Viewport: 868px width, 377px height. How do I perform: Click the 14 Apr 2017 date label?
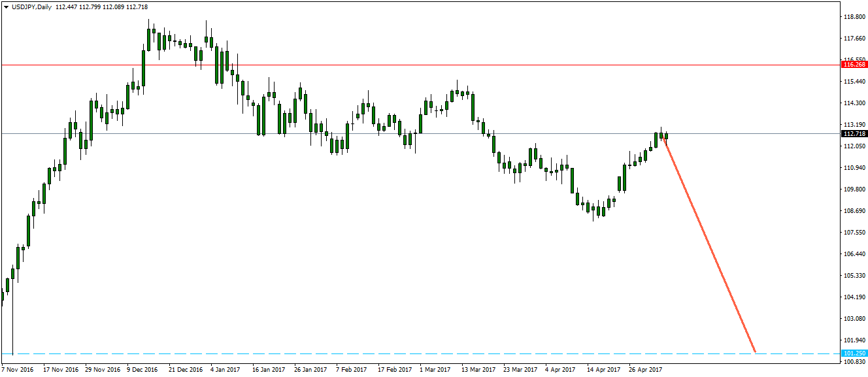click(x=603, y=370)
